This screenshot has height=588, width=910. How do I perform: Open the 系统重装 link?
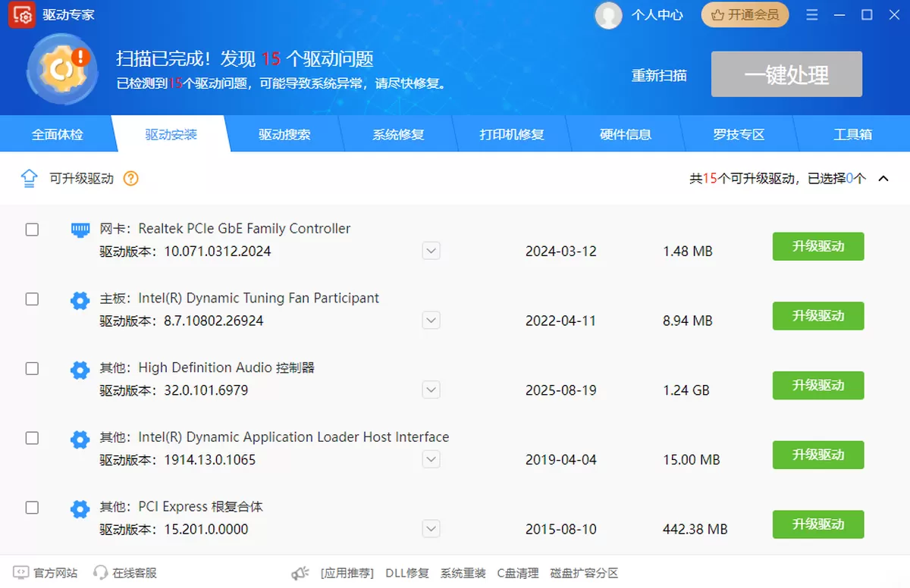[463, 573]
